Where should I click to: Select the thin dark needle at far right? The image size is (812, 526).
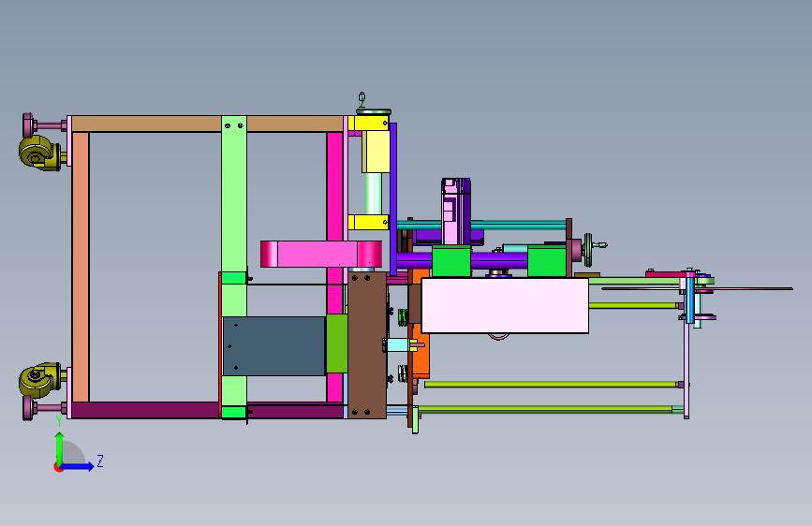[697, 289]
